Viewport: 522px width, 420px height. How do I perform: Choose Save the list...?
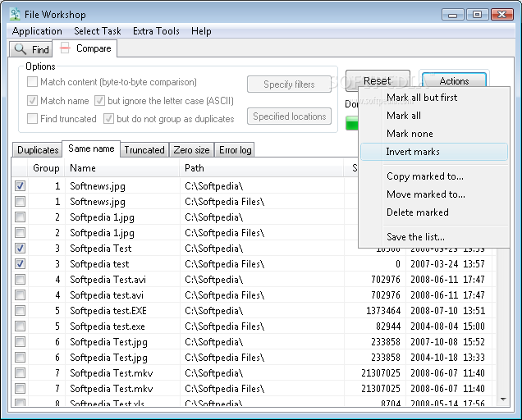click(434, 236)
